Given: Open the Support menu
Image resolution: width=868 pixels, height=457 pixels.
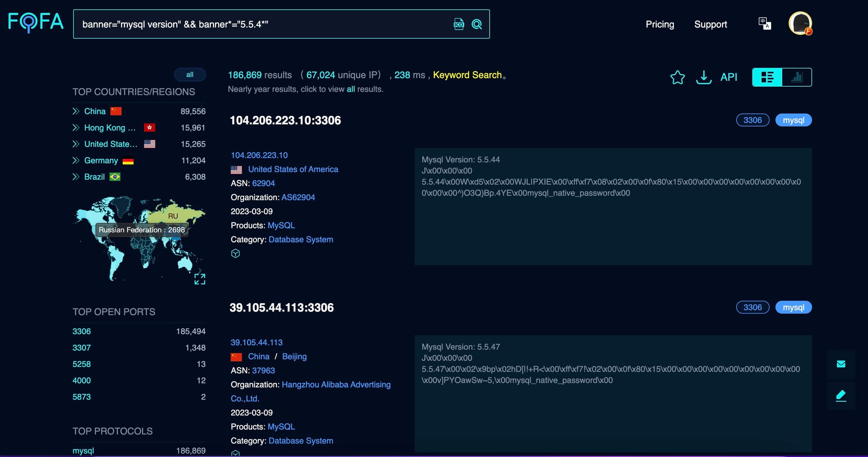Looking at the screenshot, I should coord(710,24).
